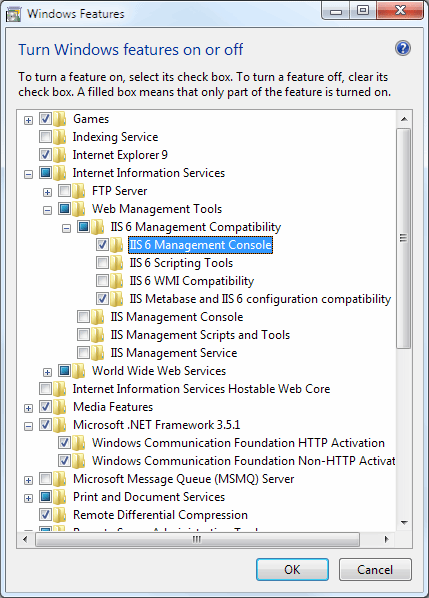
Task: Select the IIS Management Scripts and Tools label
Action: tap(200, 335)
